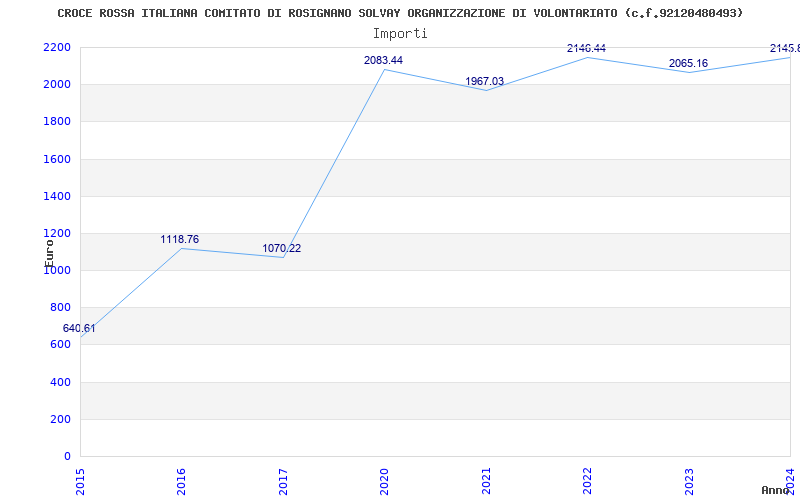Click the 200 y-axis tick label
This screenshot has height=500, width=800.
point(60,419)
